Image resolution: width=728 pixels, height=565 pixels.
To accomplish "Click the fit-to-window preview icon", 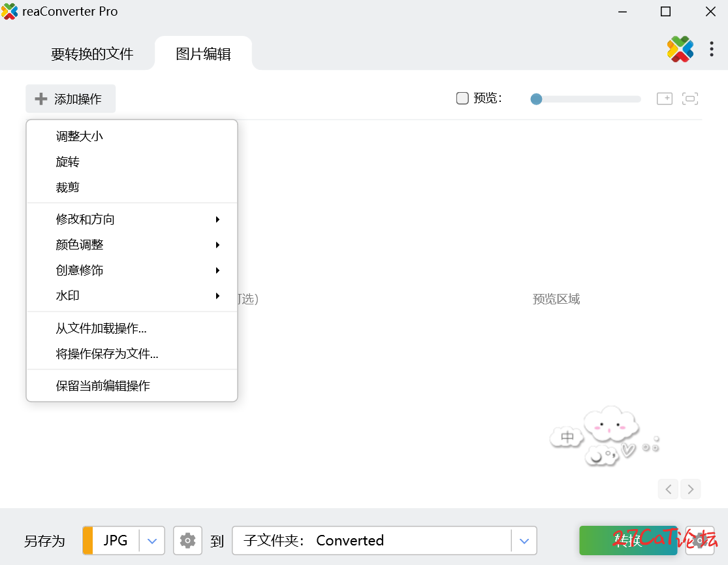I will (x=690, y=99).
